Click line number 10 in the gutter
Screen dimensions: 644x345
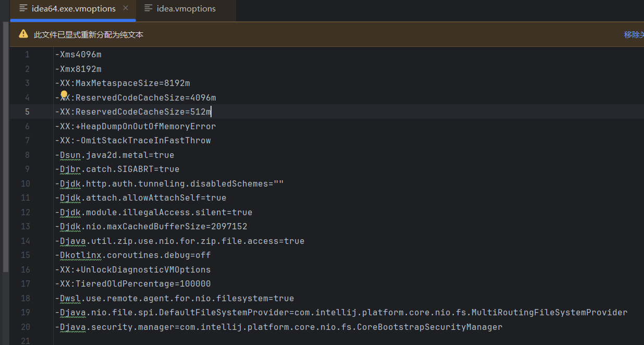pyautogui.click(x=25, y=183)
